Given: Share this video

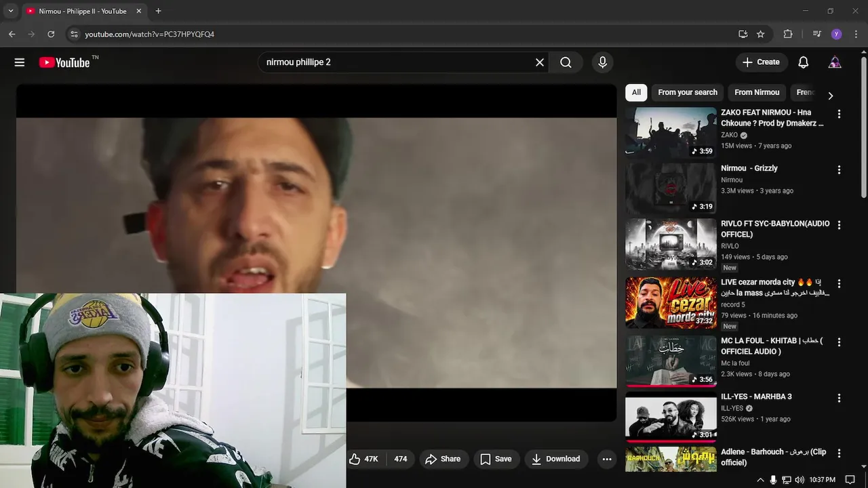Looking at the screenshot, I should click(x=443, y=459).
